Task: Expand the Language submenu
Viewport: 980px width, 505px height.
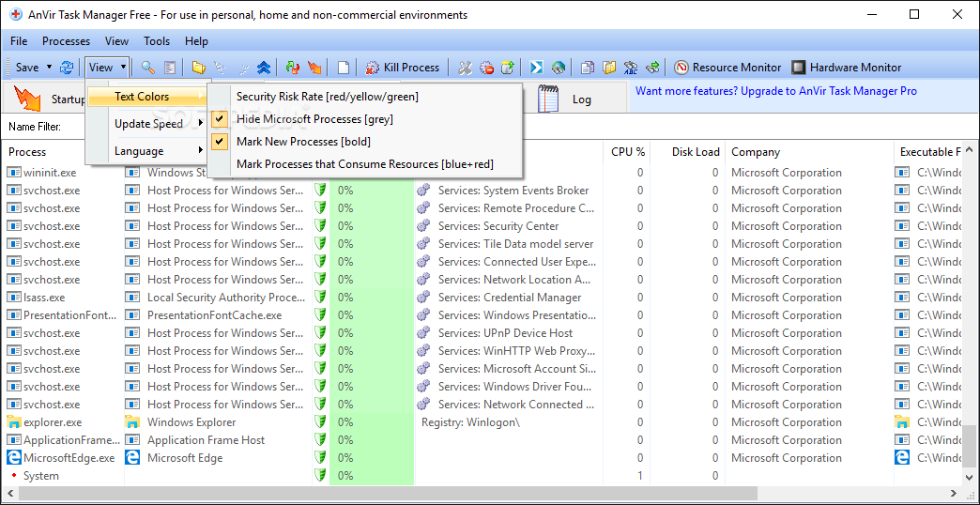Action: click(147, 150)
